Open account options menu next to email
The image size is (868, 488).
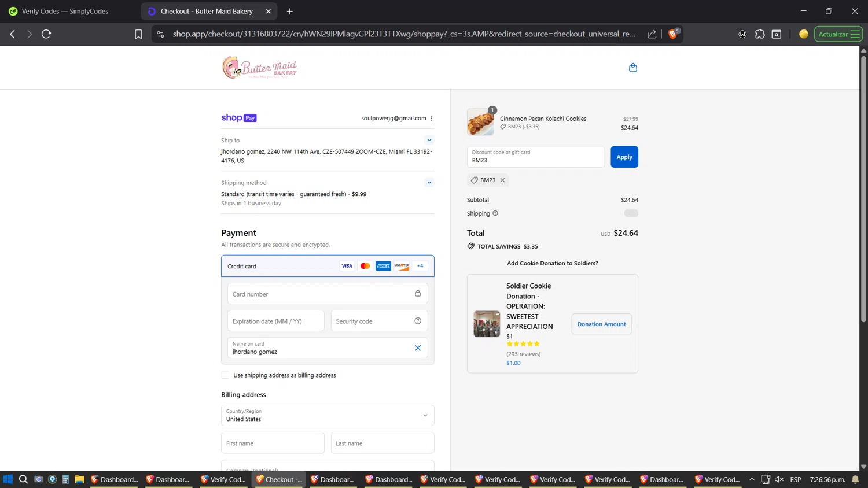(432, 118)
